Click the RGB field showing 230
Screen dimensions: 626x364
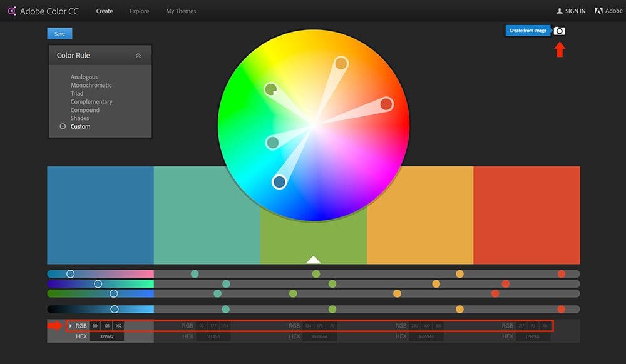click(415, 326)
